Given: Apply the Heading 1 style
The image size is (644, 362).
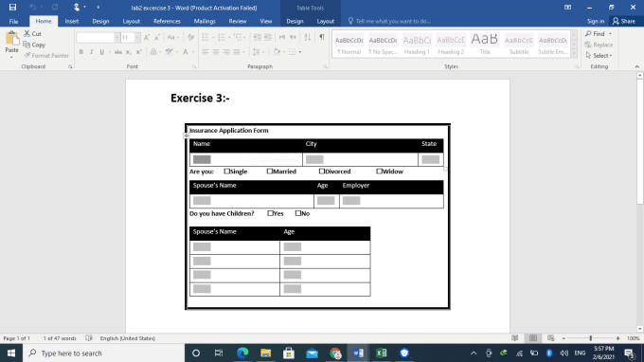Looking at the screenshot, I should 417,45.
